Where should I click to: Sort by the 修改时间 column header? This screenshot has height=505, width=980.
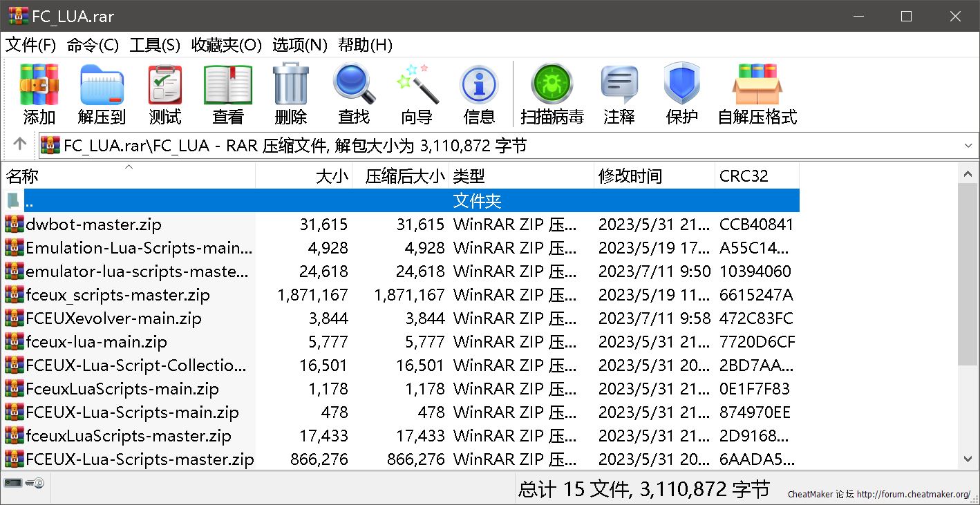pyautogui.click(x=630, y=176)
